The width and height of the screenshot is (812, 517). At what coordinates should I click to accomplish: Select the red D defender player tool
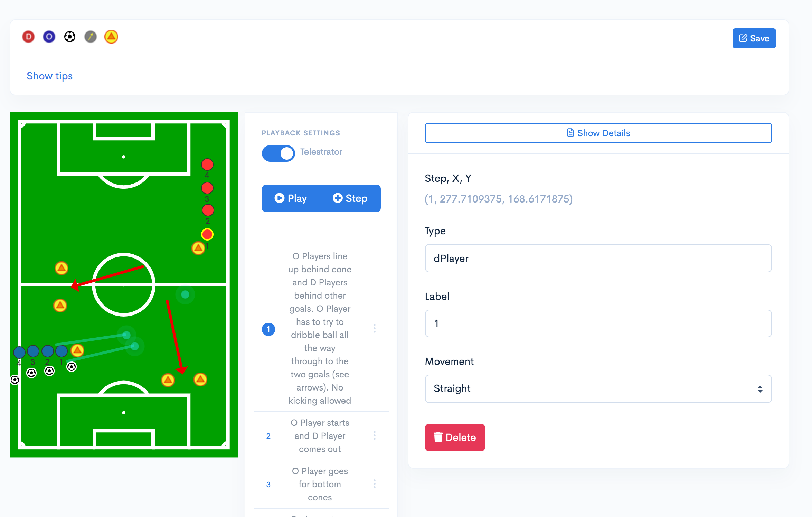tap(28, 37)
